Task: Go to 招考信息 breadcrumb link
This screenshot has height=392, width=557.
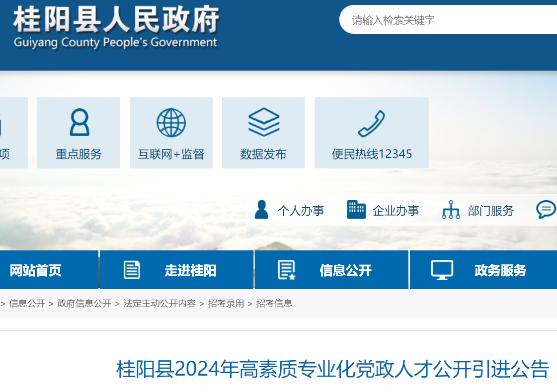Action: coord(274,304)
